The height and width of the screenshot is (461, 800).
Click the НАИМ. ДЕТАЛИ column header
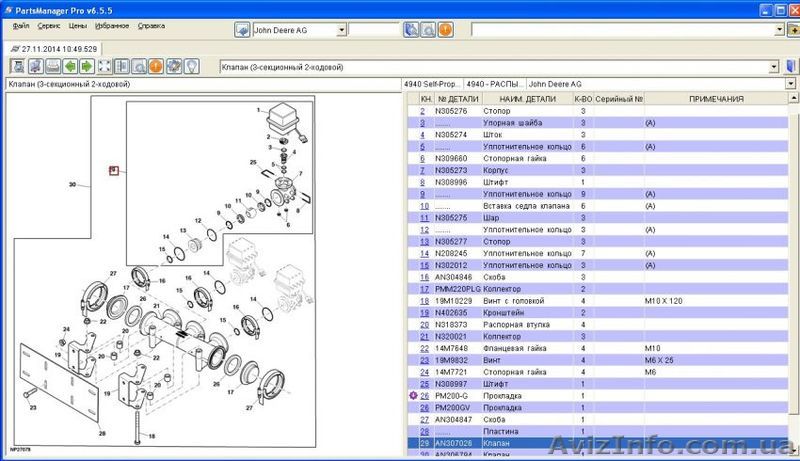click(527, 99)
